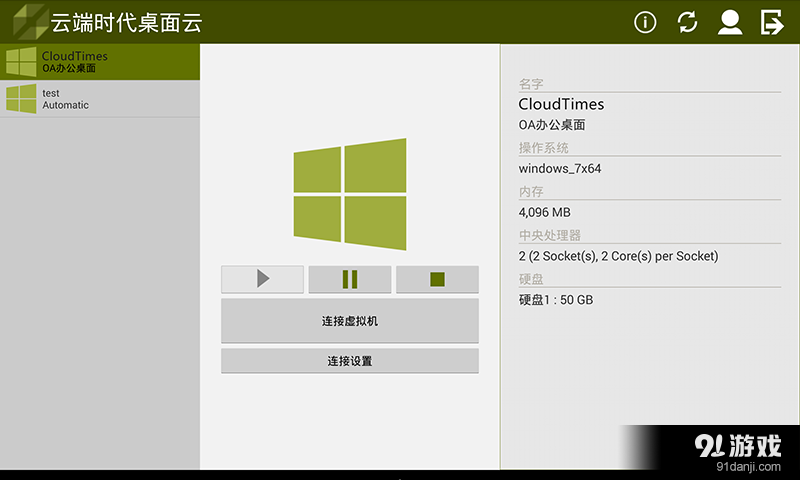Viewport: 800px width, 480px height.
Task: Click the 名字 field label
Action: [x=531, y=84]
